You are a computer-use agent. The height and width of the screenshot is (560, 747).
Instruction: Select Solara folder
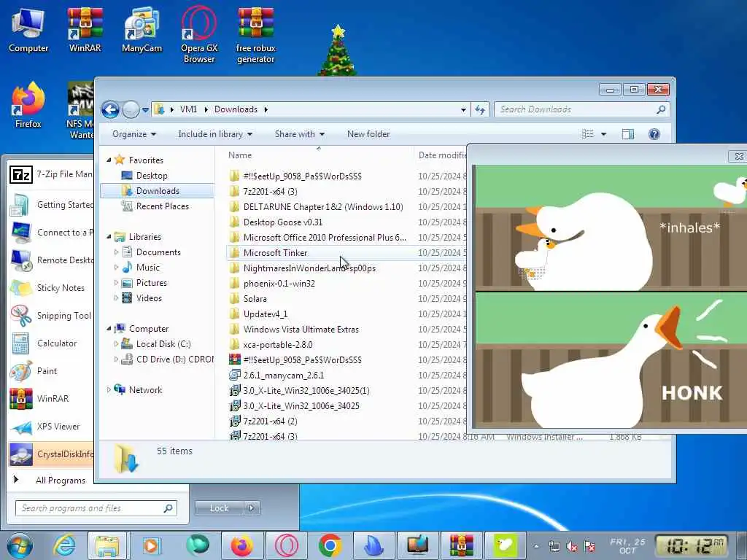(255, 299)
